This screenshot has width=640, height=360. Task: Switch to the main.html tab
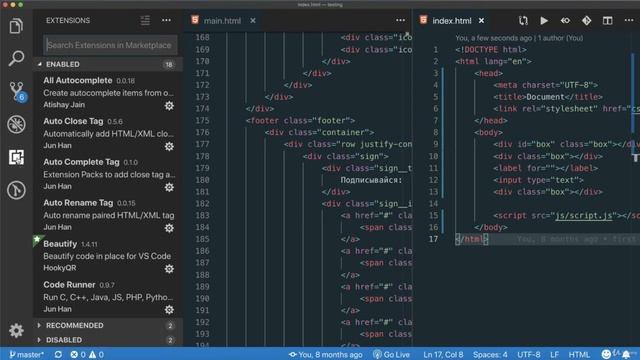222,20
